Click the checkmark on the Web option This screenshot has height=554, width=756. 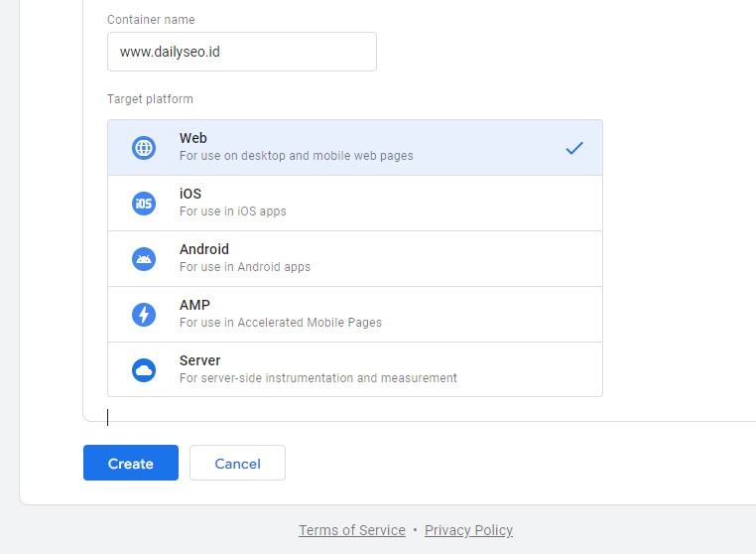point(574,148)
